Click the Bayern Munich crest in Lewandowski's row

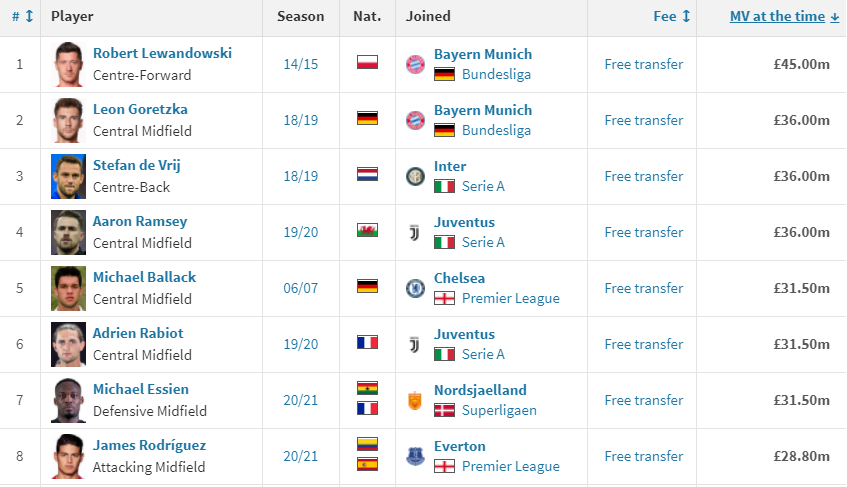pyautogui.click(x=415, y=64)
